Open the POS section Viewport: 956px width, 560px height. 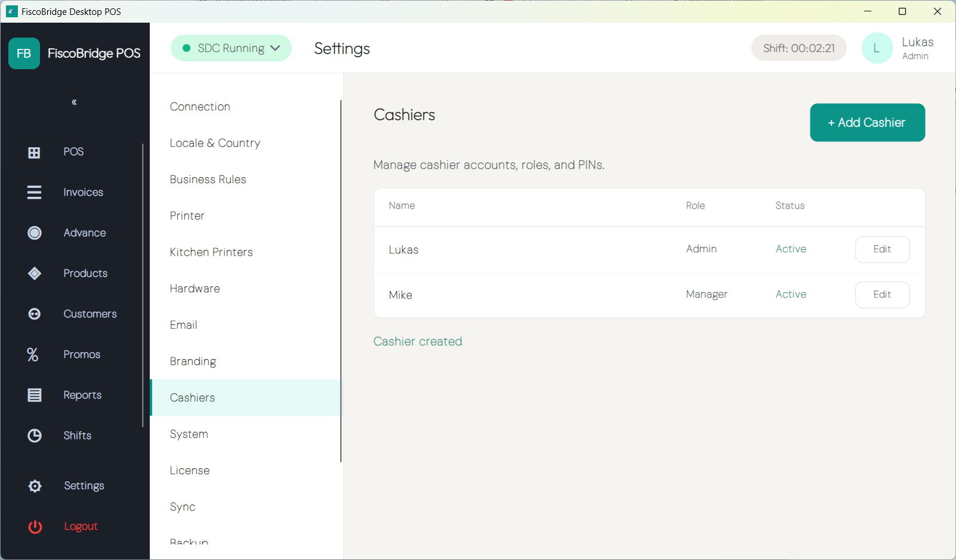[73, 151]
